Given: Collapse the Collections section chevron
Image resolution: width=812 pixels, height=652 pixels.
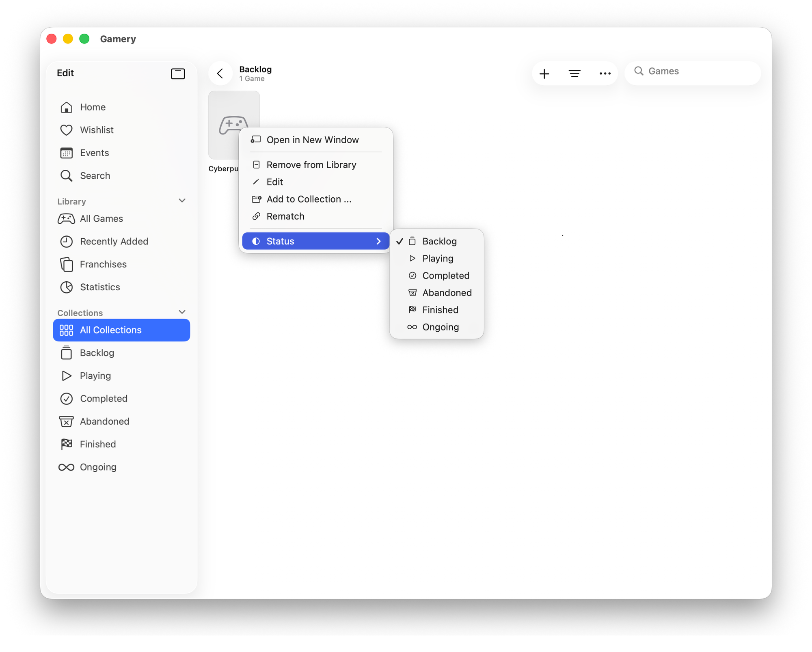Looking at the screenshot, I should [x=182, y=312].
